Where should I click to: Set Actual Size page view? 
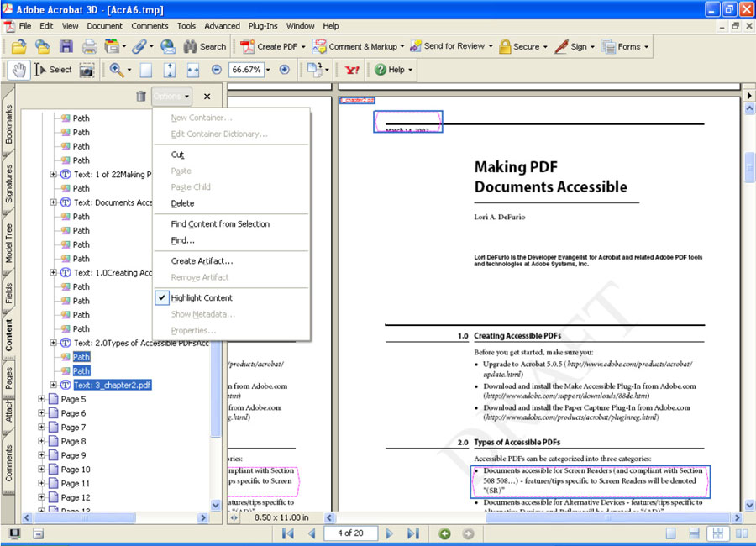point(145,70)
